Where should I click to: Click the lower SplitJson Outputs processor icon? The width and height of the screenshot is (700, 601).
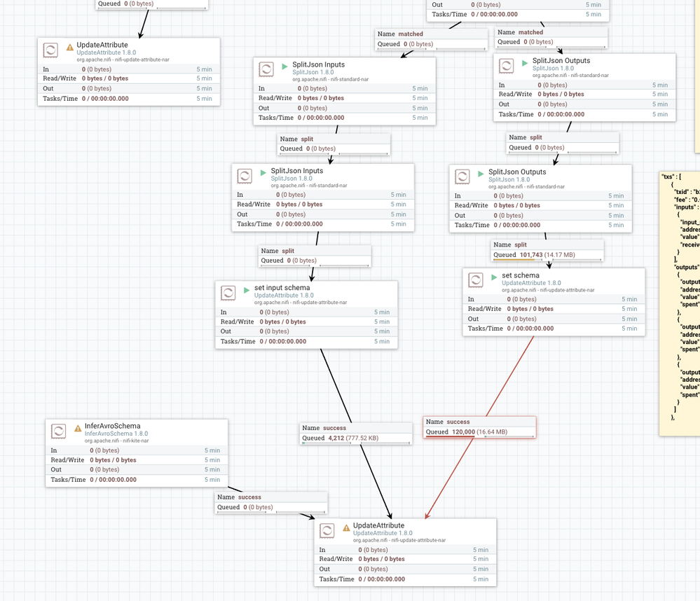(x=462, y=177)
